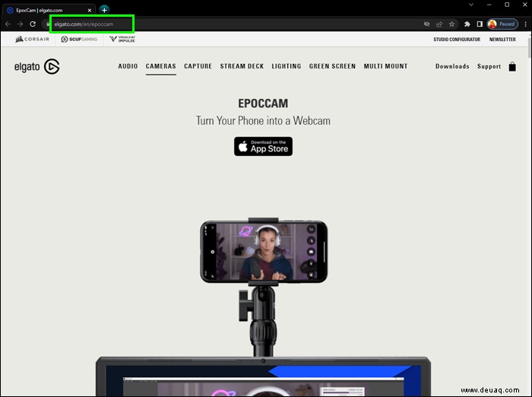Click the browser back arrow

click(x=8, y=24)
